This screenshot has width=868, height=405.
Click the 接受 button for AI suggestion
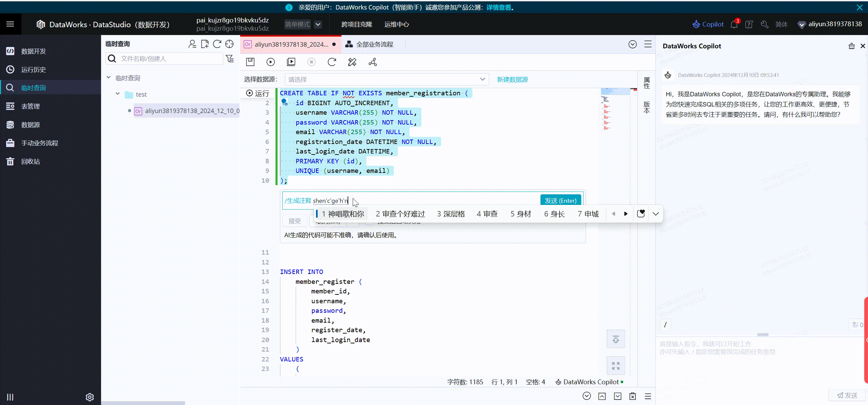tap(294, 221)
